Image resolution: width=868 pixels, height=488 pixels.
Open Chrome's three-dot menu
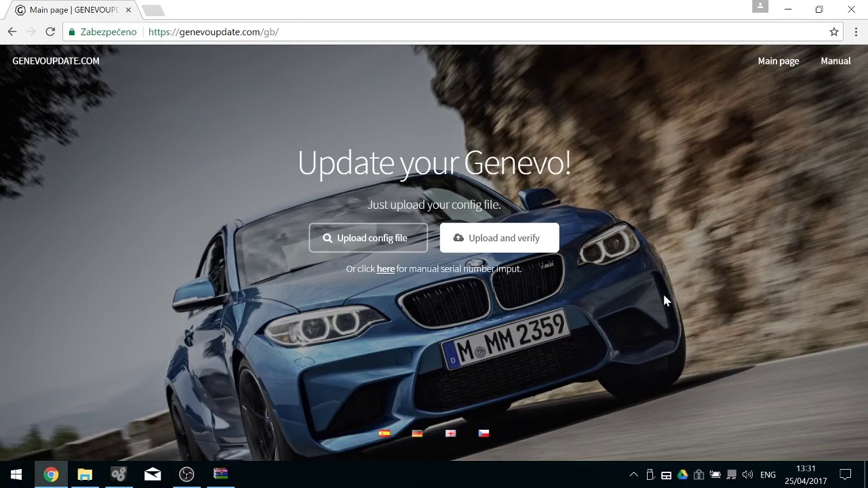(856, 32)
